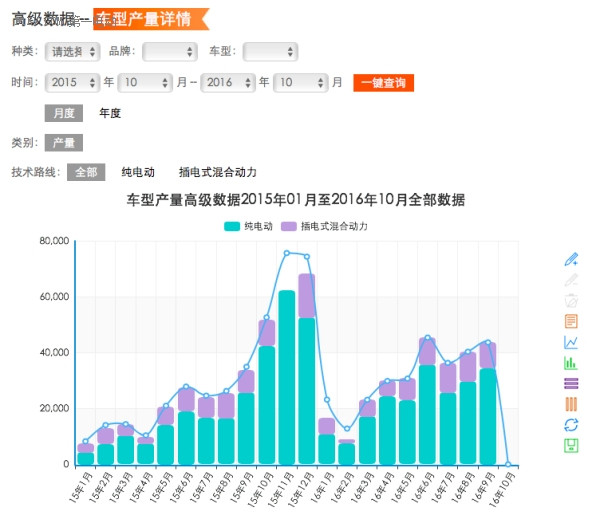Open the end year 2016 dropdown
The width and height of the screenshot is (600, 527).
point(228,83)
